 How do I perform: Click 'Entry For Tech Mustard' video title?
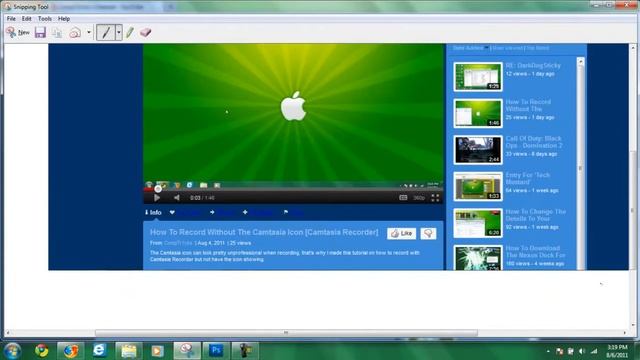[528, 178]
